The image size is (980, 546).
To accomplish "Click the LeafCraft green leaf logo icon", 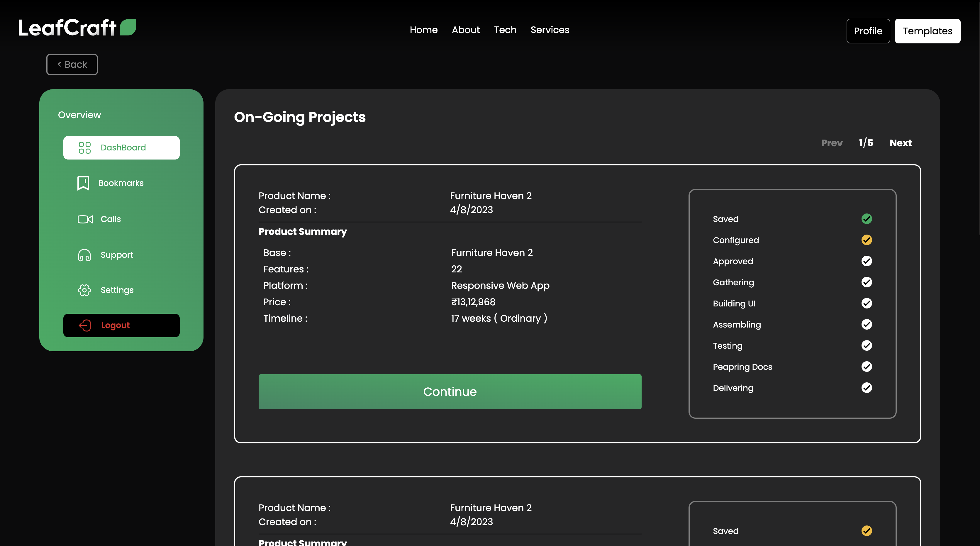I will coord(128,27).
